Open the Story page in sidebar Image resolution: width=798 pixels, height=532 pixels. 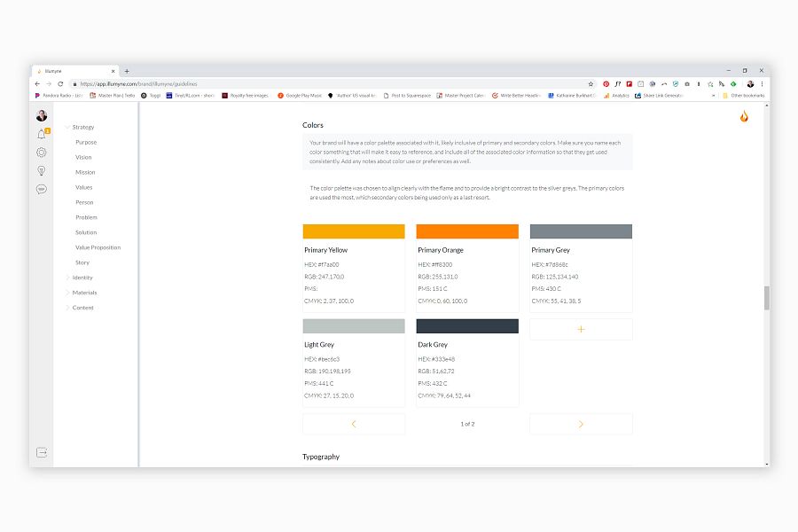82,262
